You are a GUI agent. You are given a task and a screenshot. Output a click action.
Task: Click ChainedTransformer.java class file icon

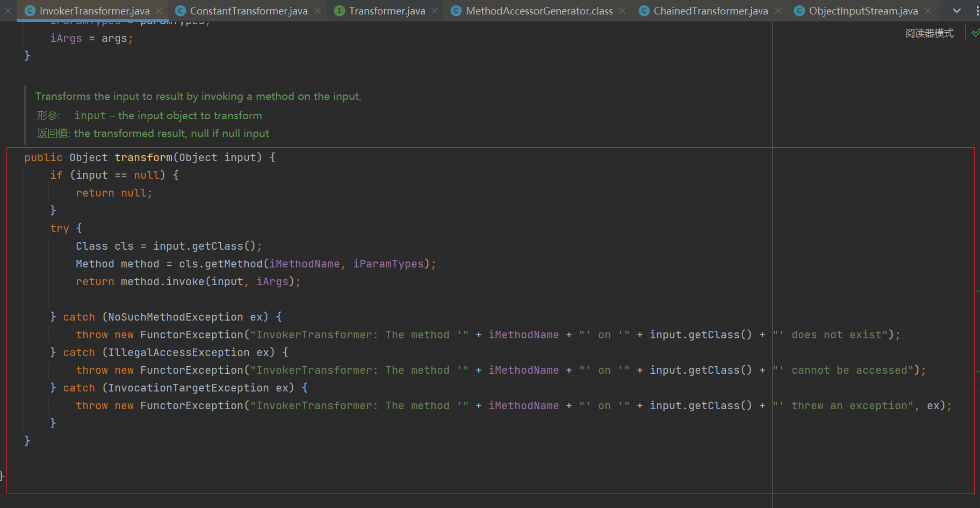coord(644,11)
